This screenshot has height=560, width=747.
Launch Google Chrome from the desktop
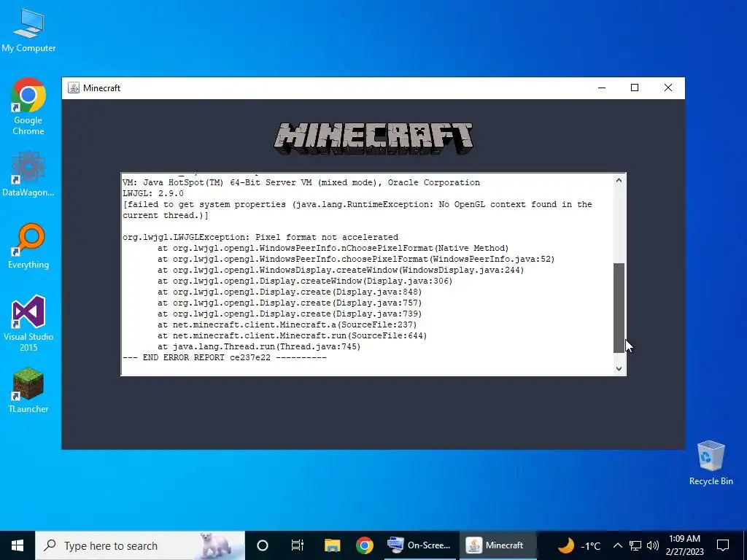(x=28, y=106)
